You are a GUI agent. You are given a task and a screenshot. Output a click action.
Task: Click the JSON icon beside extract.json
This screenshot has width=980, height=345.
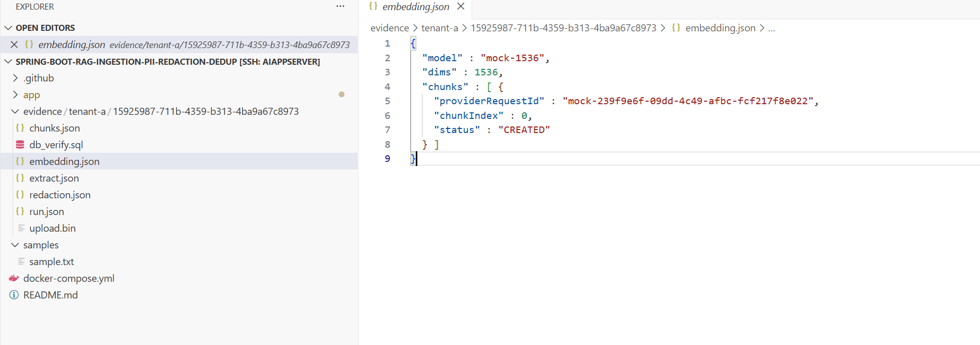pos(20,178)
